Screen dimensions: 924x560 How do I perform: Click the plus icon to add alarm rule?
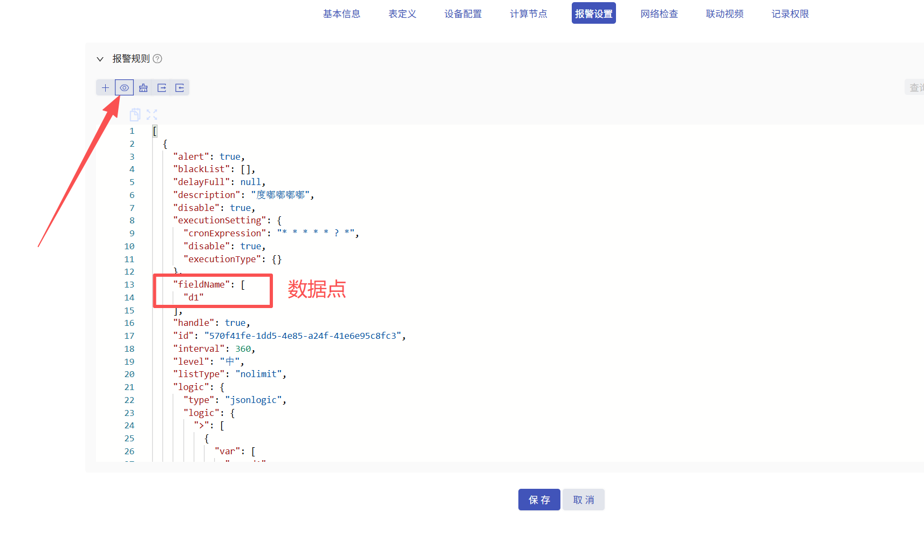pos(105,88)
